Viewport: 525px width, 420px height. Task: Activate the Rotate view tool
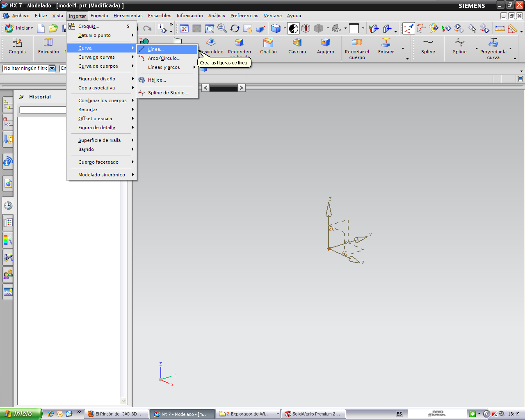click(x=235, y=28)
